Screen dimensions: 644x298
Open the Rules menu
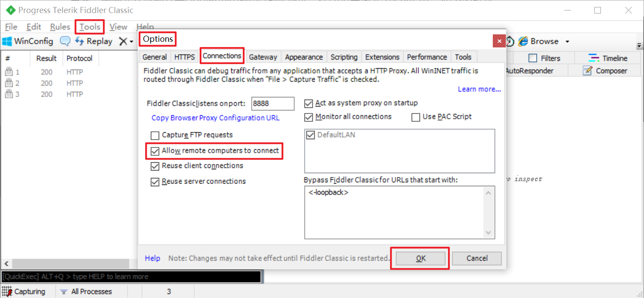pyautogui.click(x=60, y=27)
